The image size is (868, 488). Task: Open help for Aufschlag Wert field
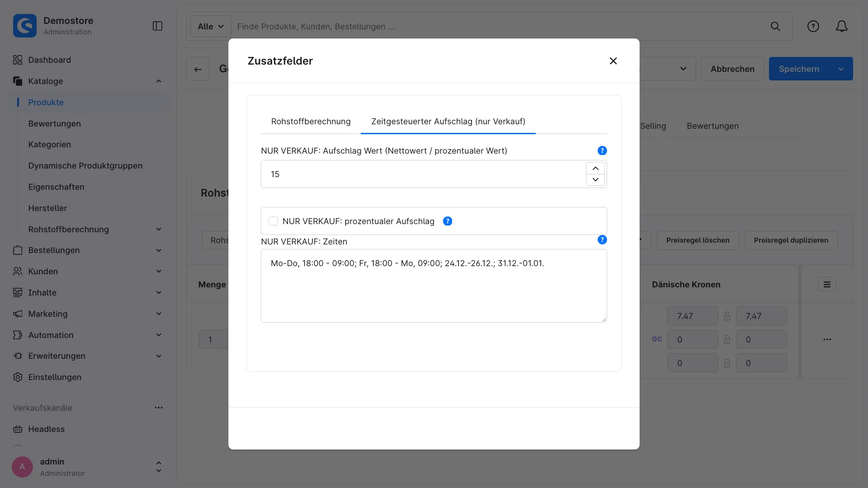click(602, 151)
